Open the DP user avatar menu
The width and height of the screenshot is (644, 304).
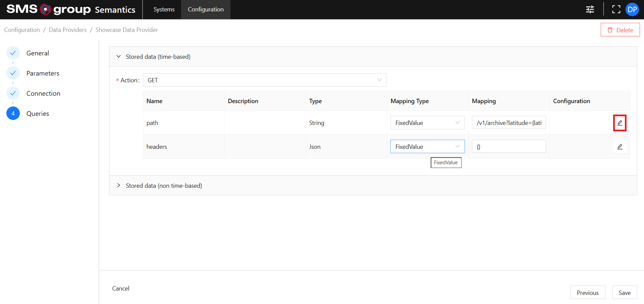click(x=632, y=9)
